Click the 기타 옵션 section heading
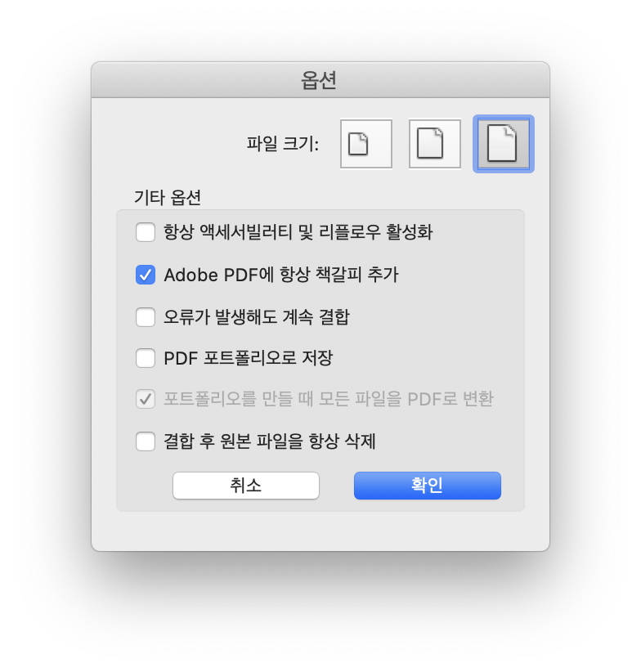This screenshot has height=672, width=641. tap(168, 198)
